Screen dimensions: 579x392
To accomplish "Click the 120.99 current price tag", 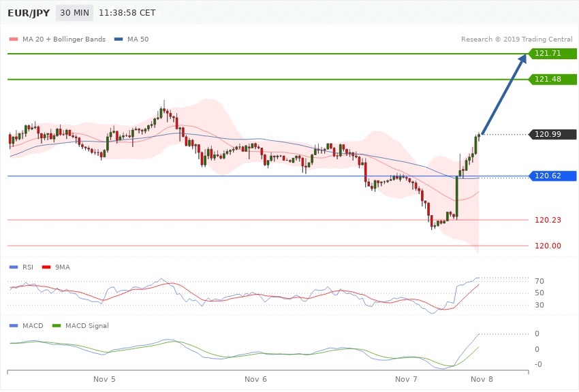I will [552, 134].
